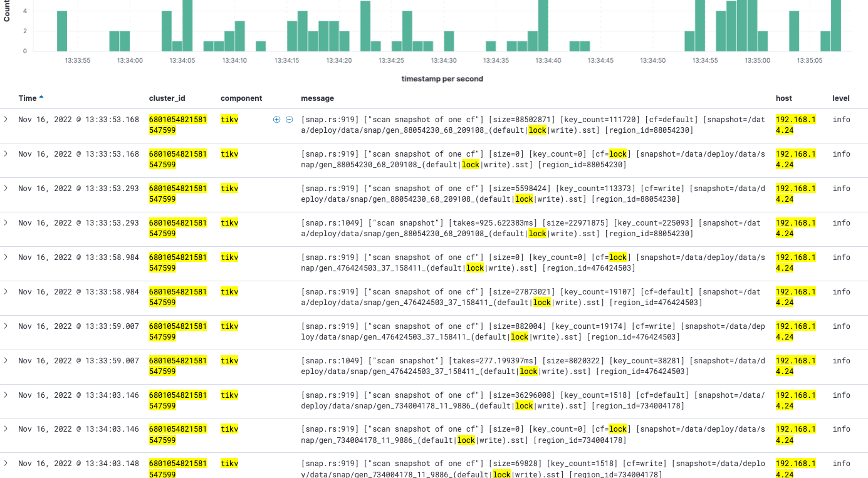Select message text with key_count=225093

(533, 228)
